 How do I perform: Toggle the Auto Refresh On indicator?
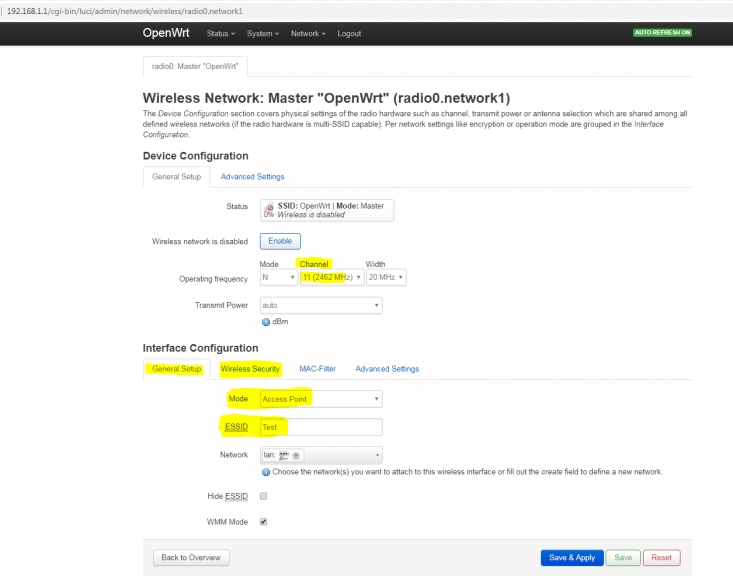pos(662,33)
